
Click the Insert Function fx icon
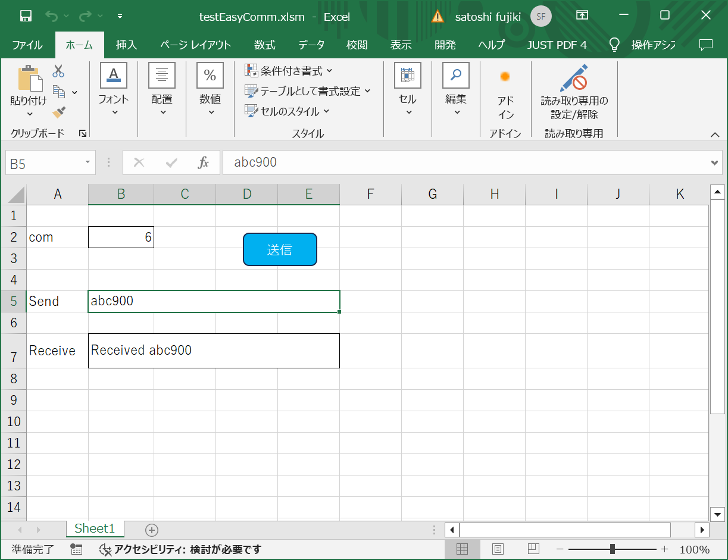click(204, 162)
